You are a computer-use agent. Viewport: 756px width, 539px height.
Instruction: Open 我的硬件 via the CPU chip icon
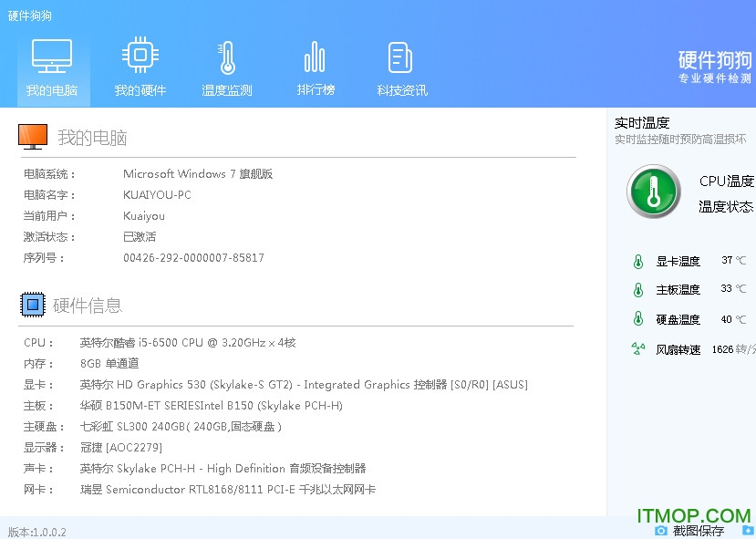pyautogui.click(x=139, y=55)
